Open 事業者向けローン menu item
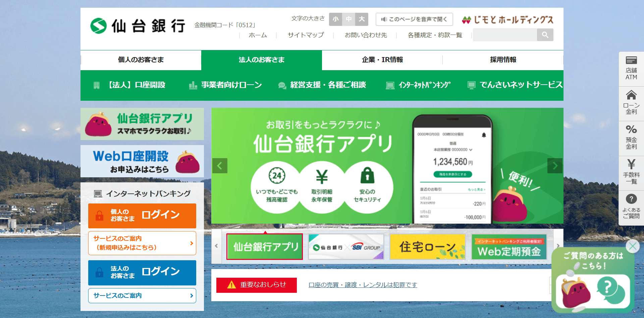The width and height of the screenshot is (644, 318). [x=225, y=85]
